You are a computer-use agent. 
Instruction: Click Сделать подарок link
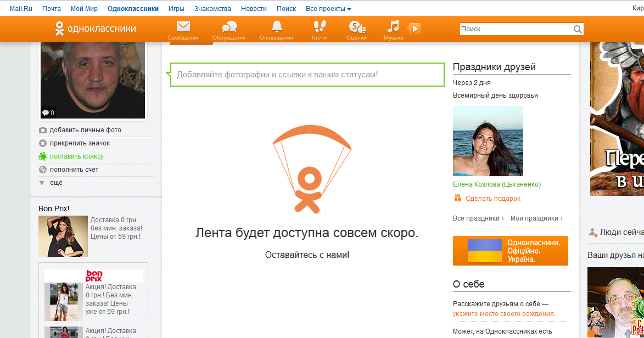pyautogui.click(x=493, y=199)
